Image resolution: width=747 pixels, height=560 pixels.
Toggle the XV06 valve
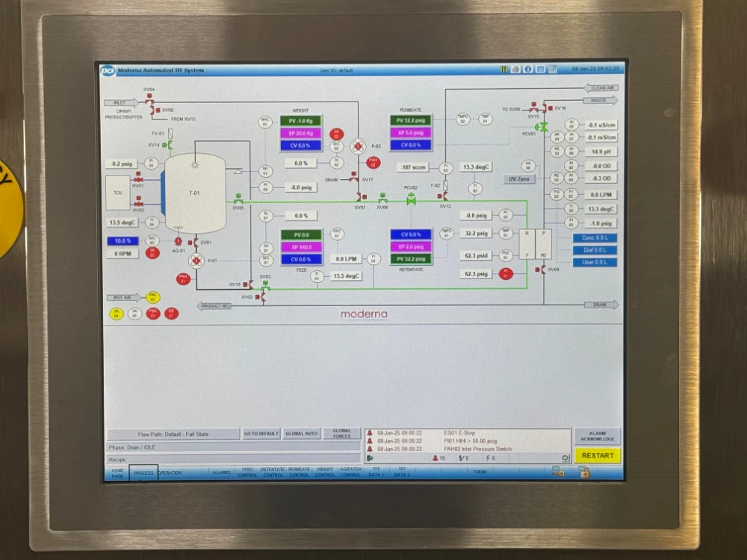(382, 199)
